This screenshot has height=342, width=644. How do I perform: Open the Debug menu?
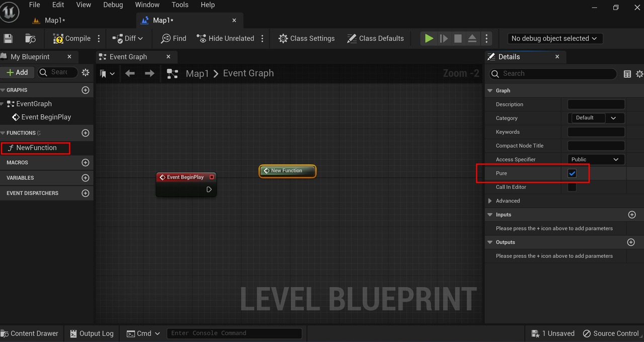pyautogui.click(x=113, y=5)
